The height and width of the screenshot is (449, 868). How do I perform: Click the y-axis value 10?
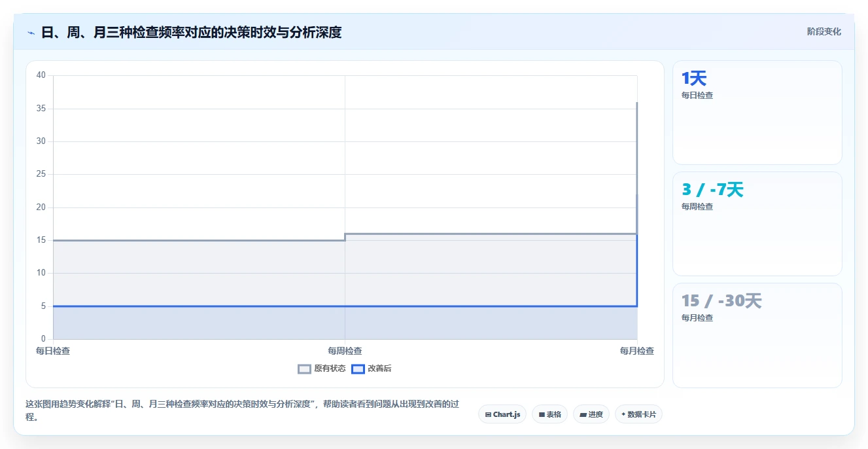point(41,273)
